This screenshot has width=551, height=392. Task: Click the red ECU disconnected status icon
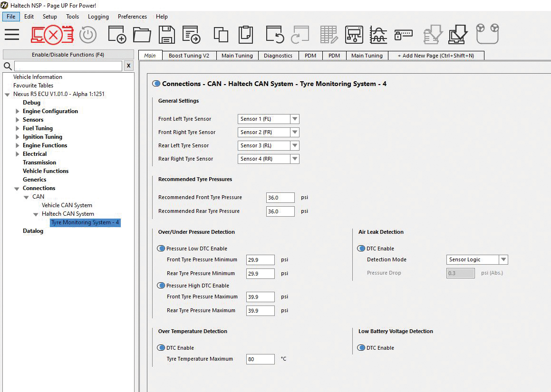52,35
